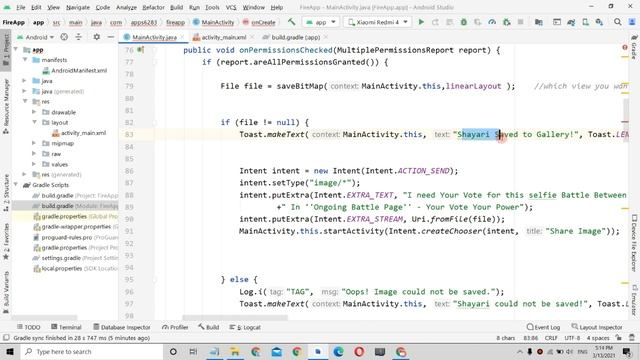Toggle Device File Explorer side tab
Image resolution: width=640 pixels, height=360 pixels.
[634, 243]
